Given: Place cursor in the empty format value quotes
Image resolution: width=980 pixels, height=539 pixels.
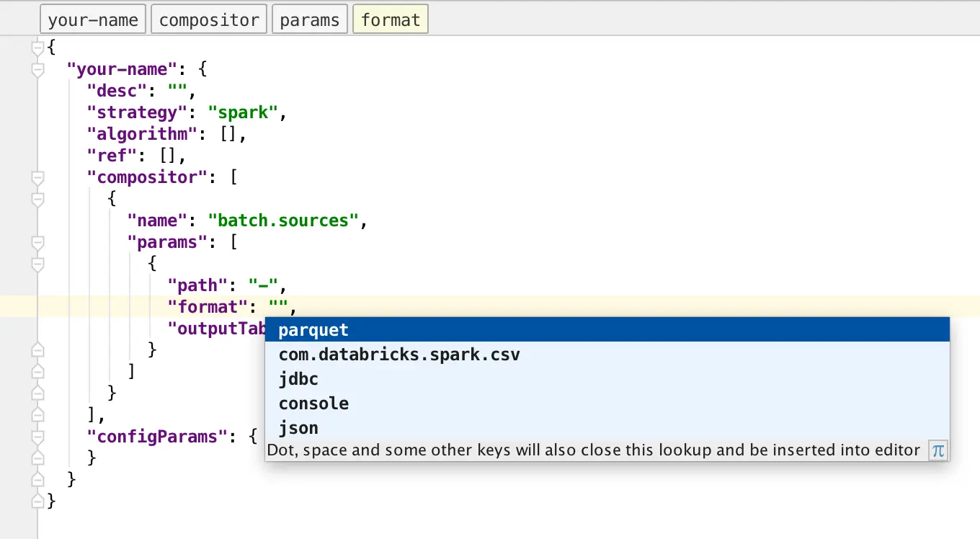Looking at the screenshot, I should [x=278, y=307].
